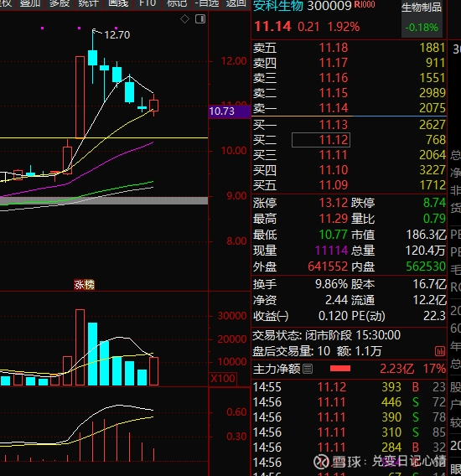Viewport: 461px width, 476px height.
Task: Open the F10 company info
Action: tap(148, 3)
